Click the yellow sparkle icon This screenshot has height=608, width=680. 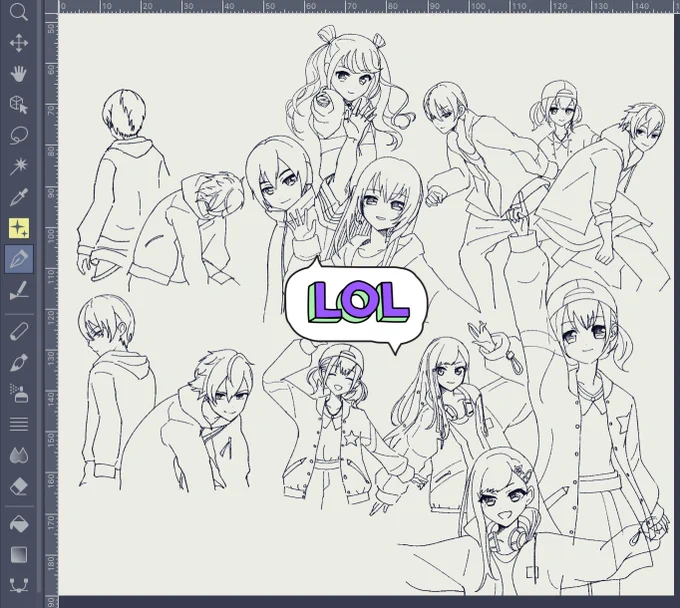(x=19, y=228)
